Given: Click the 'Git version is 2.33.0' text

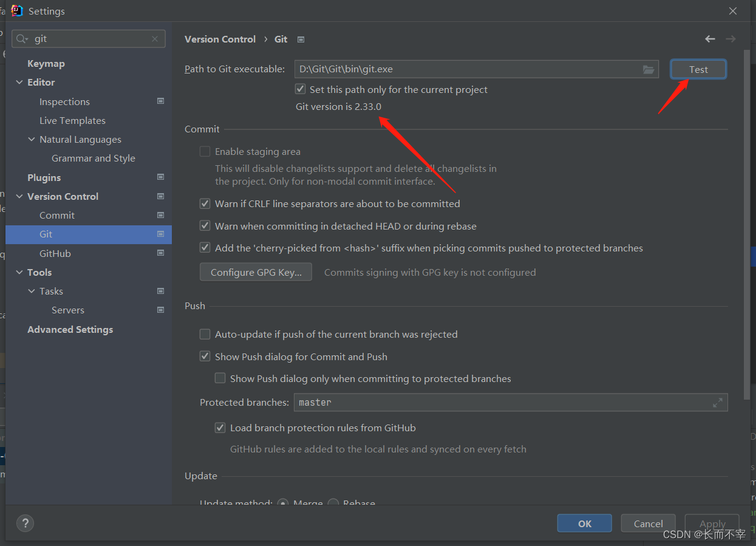Looking at the screenshot, I should click(x=339, y=106).
